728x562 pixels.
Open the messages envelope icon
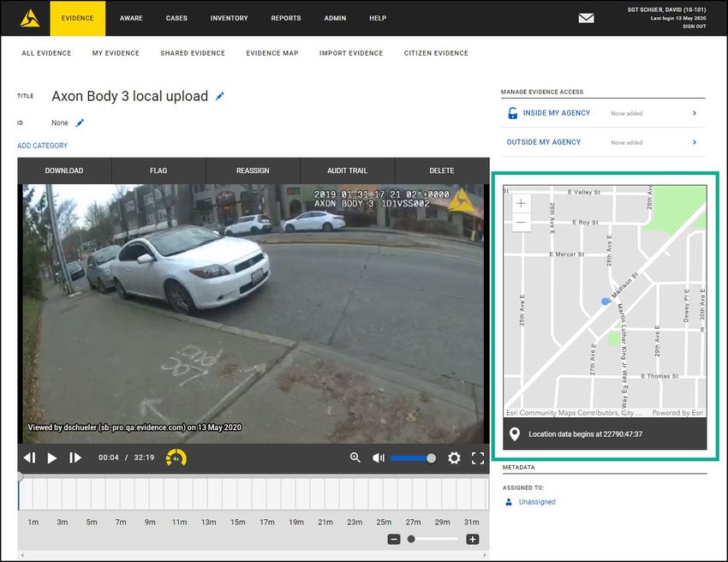(x=586, y=18)
